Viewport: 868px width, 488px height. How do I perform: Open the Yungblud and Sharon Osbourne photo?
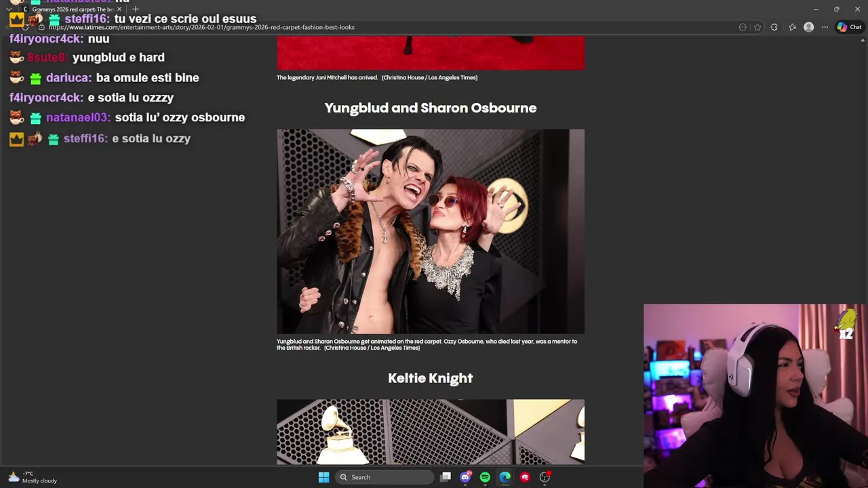[x=431, y=231]
